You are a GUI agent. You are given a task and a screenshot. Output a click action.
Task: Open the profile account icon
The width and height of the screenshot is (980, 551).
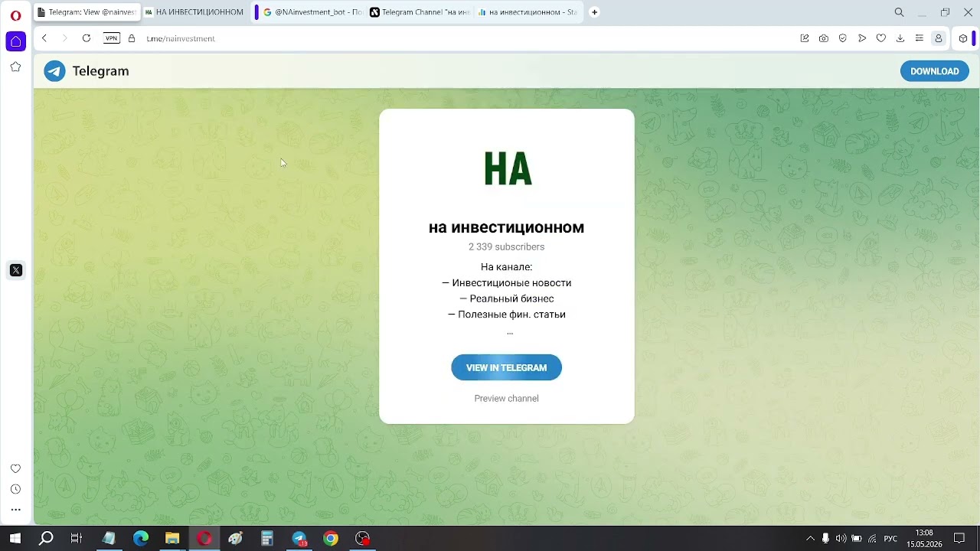tap(939, 38)
